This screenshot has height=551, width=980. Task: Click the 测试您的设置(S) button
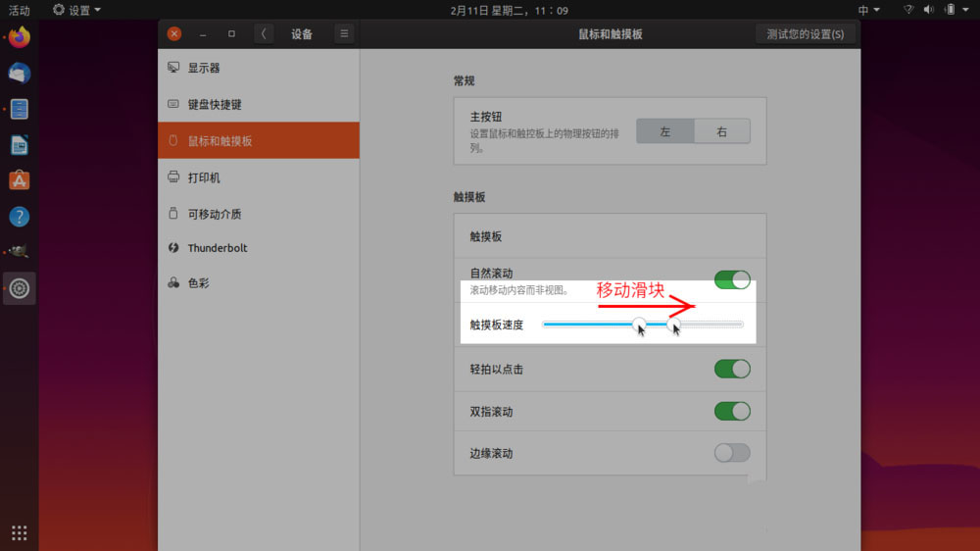coord(805,34)
